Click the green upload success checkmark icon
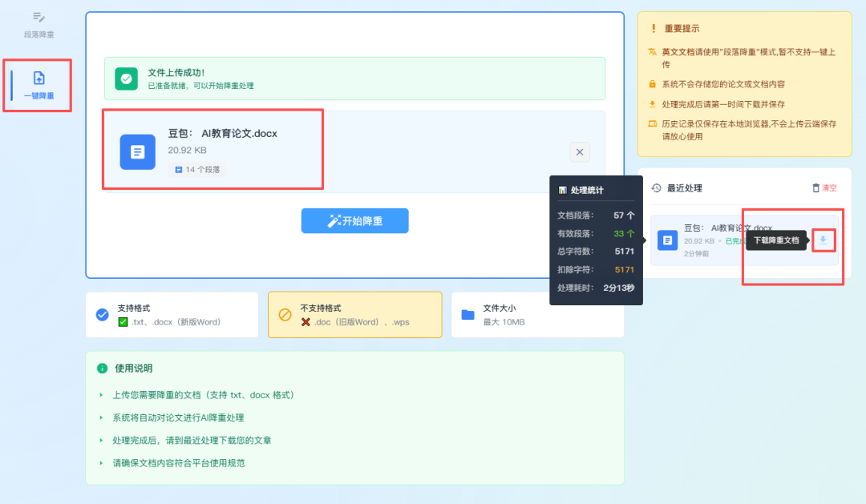This screenshot has width=866, height=504. (x=126, y=79)
